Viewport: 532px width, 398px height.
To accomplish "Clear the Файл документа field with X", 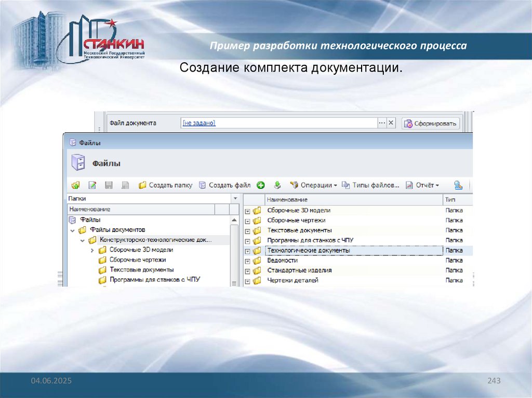I will pos(392,123).
